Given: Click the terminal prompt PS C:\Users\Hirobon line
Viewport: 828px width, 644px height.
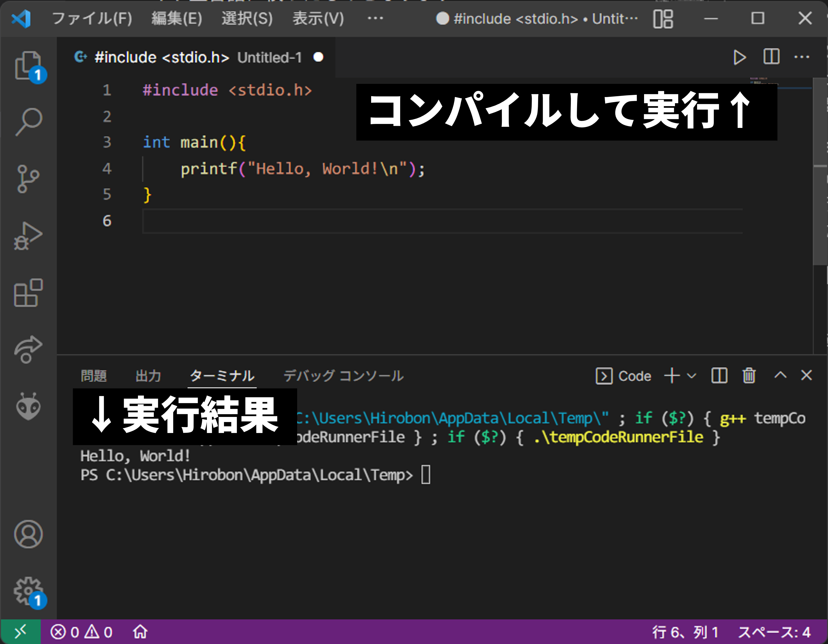Looking at the screenshot, I should tap(246, 475).
